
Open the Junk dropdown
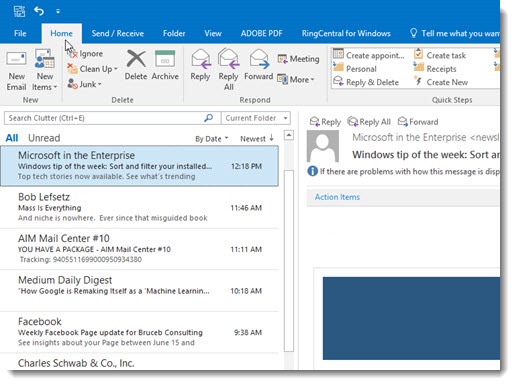point(84,84)
